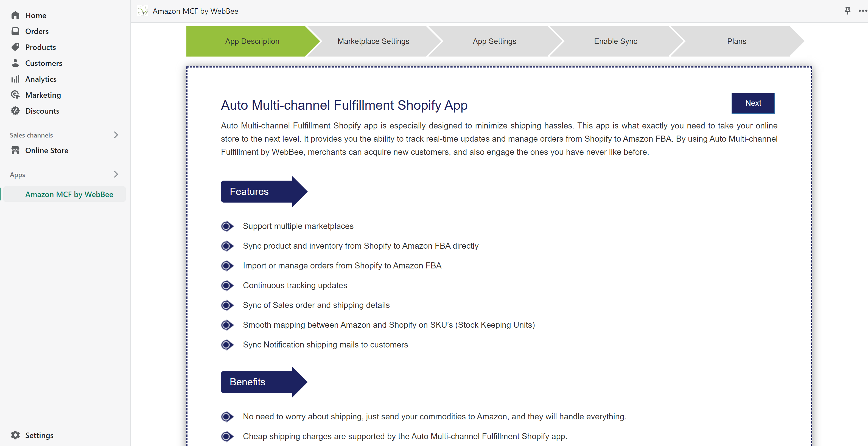Open the Plans step tab
The image size is (868, 446).
736,41
